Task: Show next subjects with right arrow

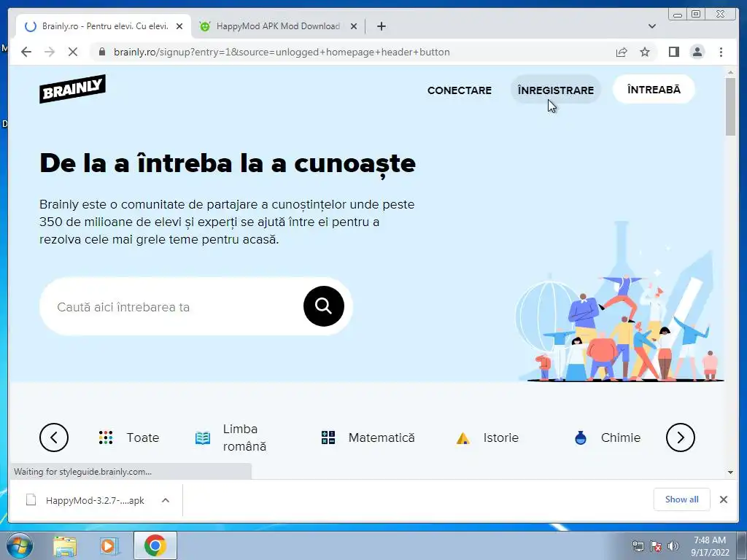Action: coord(681,437)
